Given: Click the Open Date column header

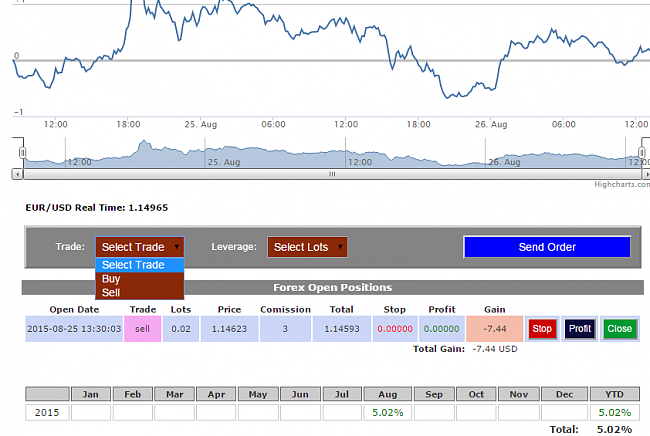Looking at the screenshot, I should (74, 310).
